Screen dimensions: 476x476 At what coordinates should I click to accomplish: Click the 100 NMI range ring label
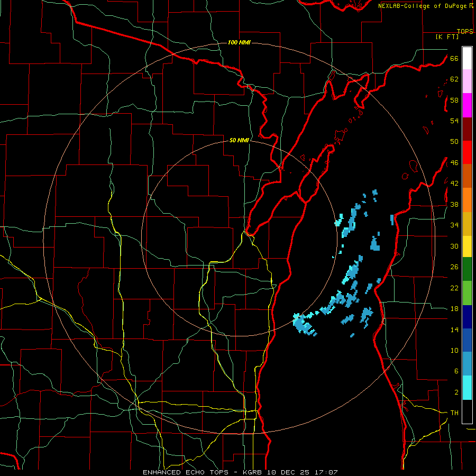tap(239, 42)
